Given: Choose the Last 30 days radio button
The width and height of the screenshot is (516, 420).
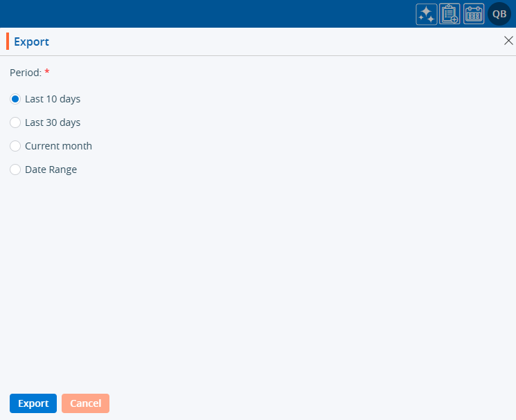Looking at the screenshot, I should 15,122.
